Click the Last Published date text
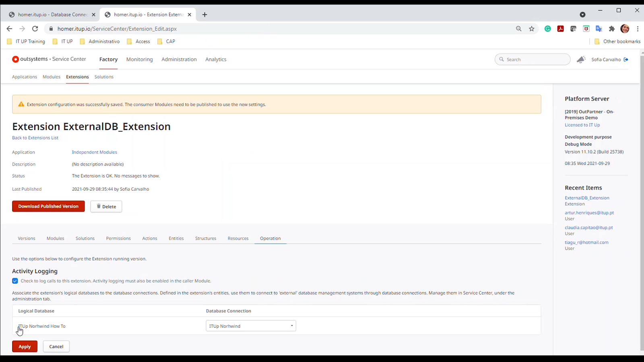Screen dimensions: 644x362 pos(110,189)
